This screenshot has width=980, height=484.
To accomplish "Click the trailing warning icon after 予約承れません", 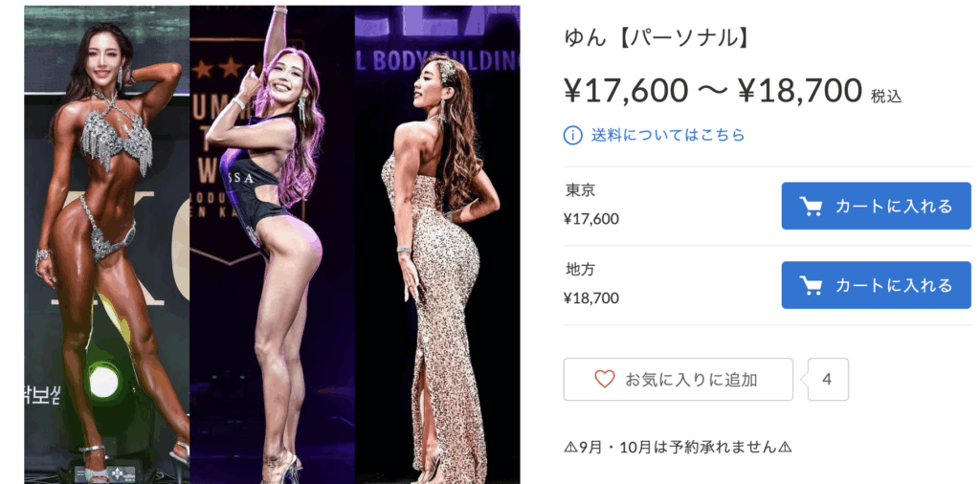I will pos(786,447).
